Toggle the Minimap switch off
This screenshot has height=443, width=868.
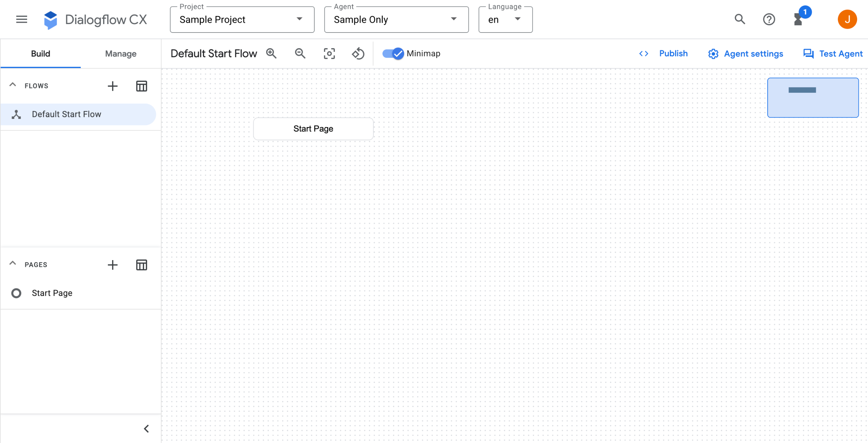[393, 54]
